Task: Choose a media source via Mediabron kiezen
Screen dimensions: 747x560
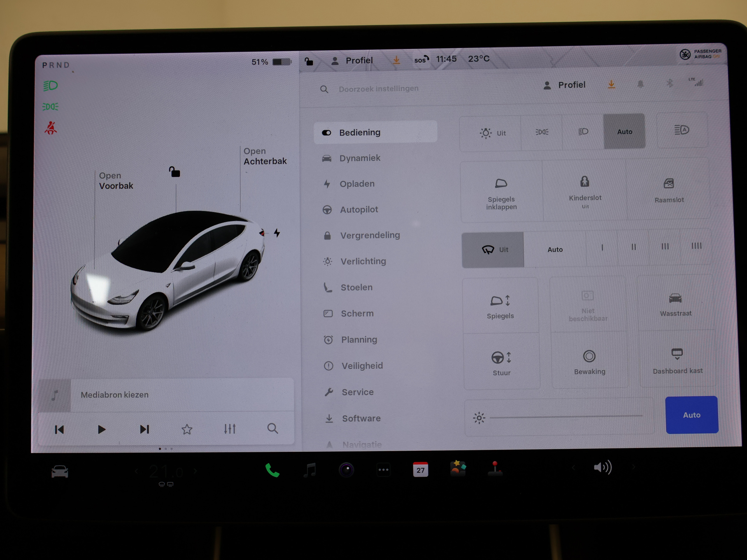Action: click(x=166, y=395)
